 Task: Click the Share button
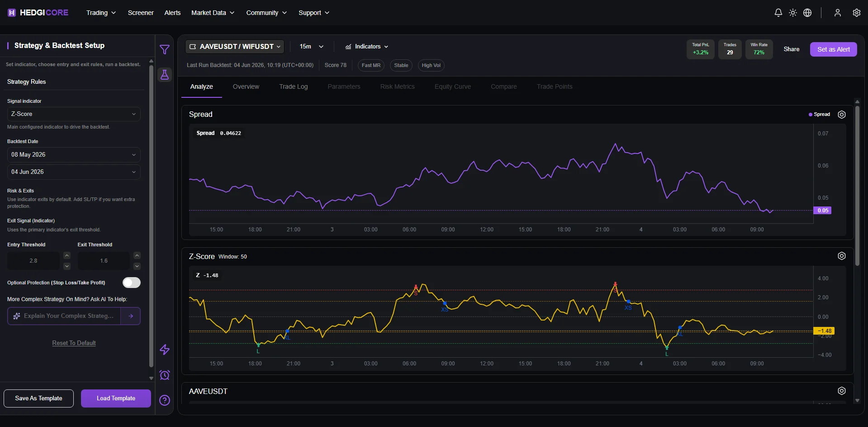792,49
